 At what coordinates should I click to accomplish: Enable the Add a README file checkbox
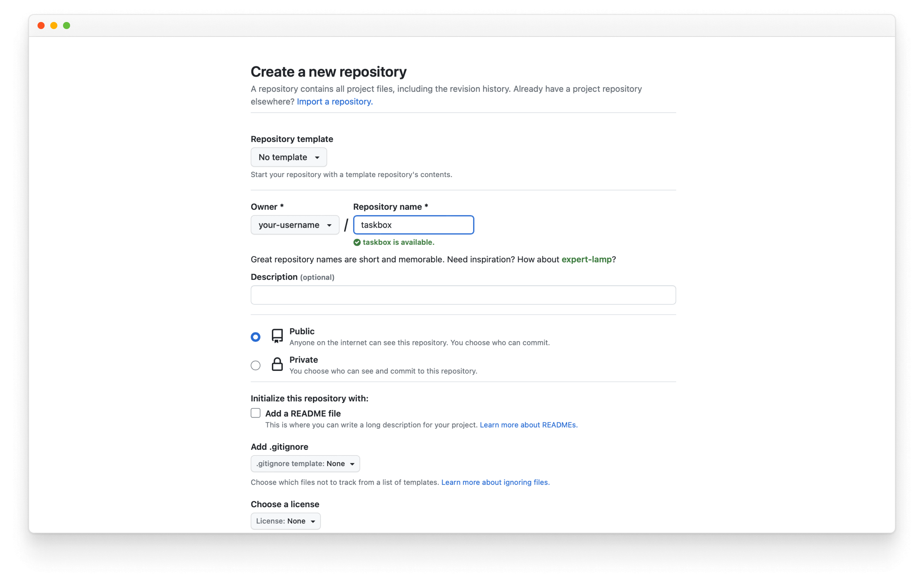255,412
